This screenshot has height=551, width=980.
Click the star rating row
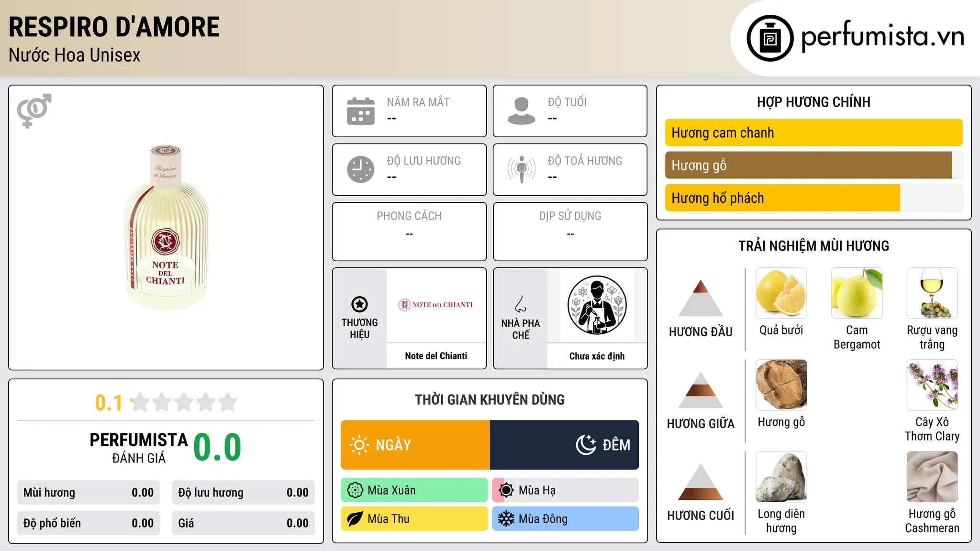click(x=184, y=402)
